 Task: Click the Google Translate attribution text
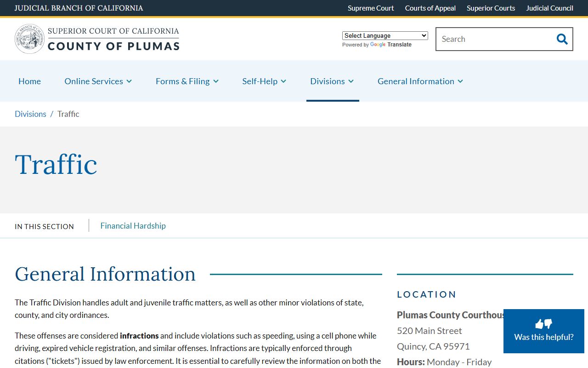(x=377, y=45)
